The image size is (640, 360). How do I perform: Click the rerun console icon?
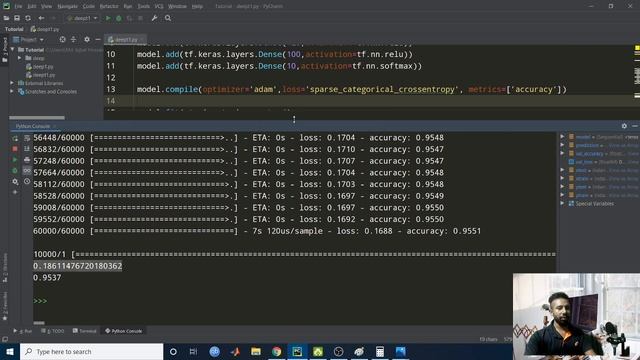15,139
